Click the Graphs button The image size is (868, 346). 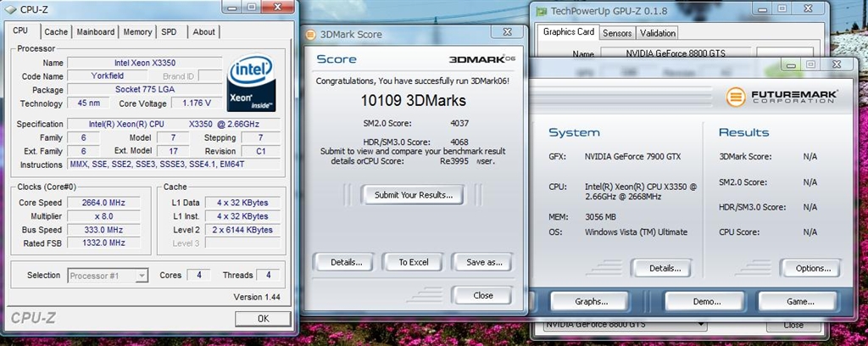tap(591, 301)
